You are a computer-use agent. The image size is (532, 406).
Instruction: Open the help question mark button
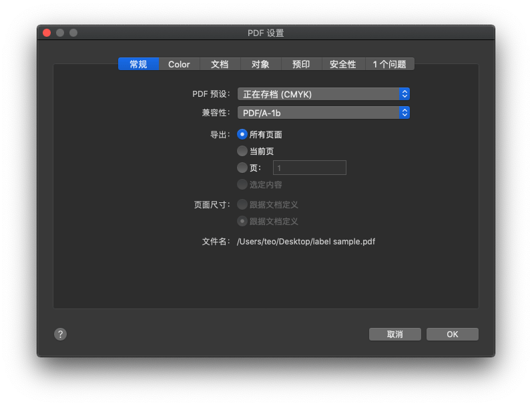(x=60, y=335)
